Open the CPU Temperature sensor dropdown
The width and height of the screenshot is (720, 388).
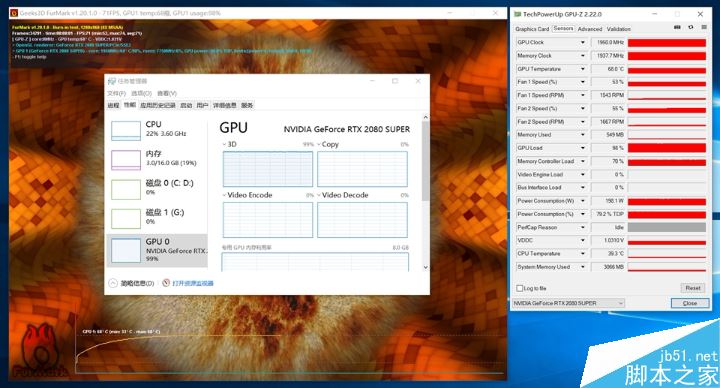coord(583,253)
